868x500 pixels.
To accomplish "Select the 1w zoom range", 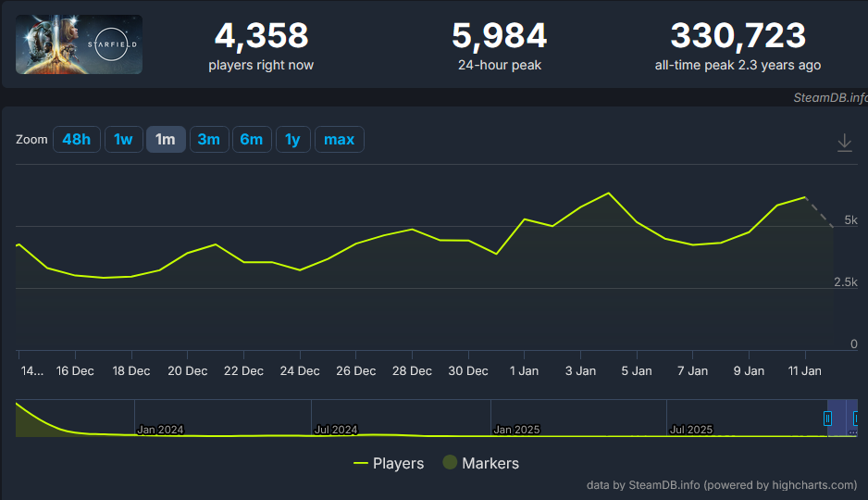I will 123,139.
